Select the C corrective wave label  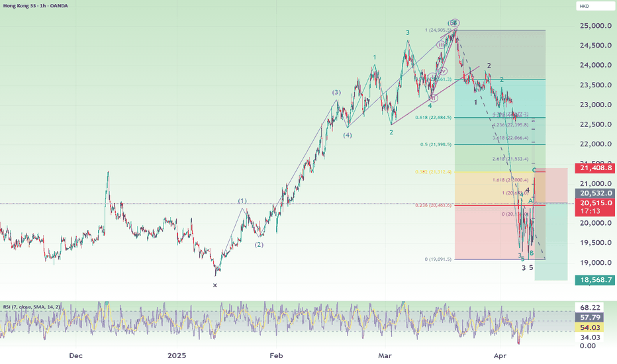[x=534, y=170]
